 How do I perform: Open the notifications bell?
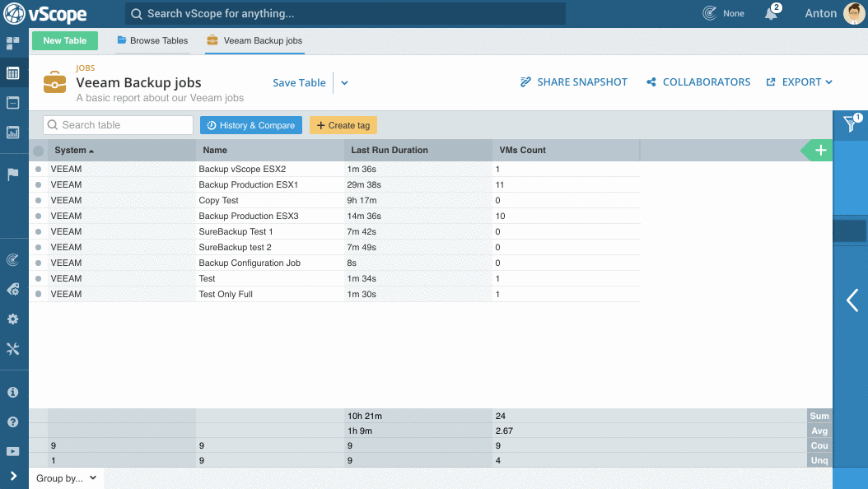[x=772, y=12]
